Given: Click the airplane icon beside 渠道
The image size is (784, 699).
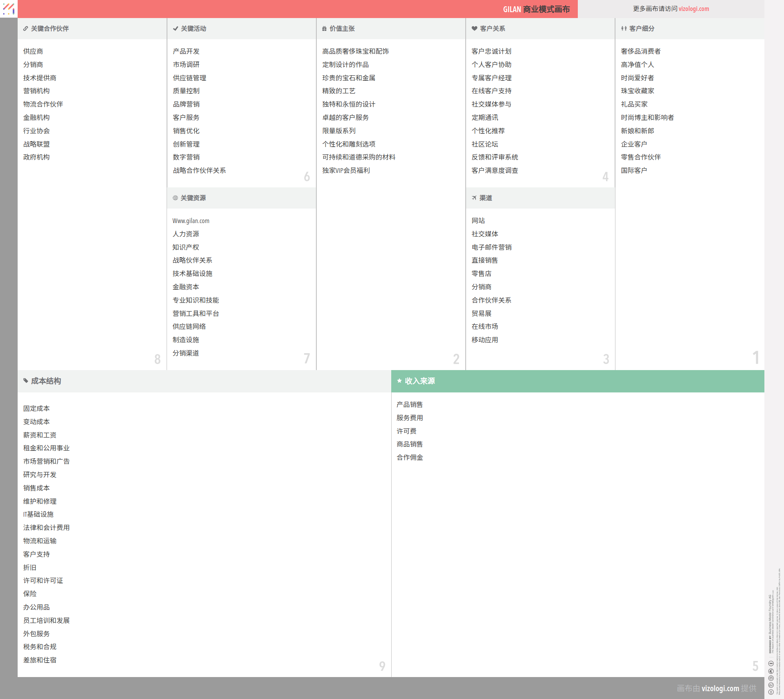Looking at the screenshot, I should point(474,198).
